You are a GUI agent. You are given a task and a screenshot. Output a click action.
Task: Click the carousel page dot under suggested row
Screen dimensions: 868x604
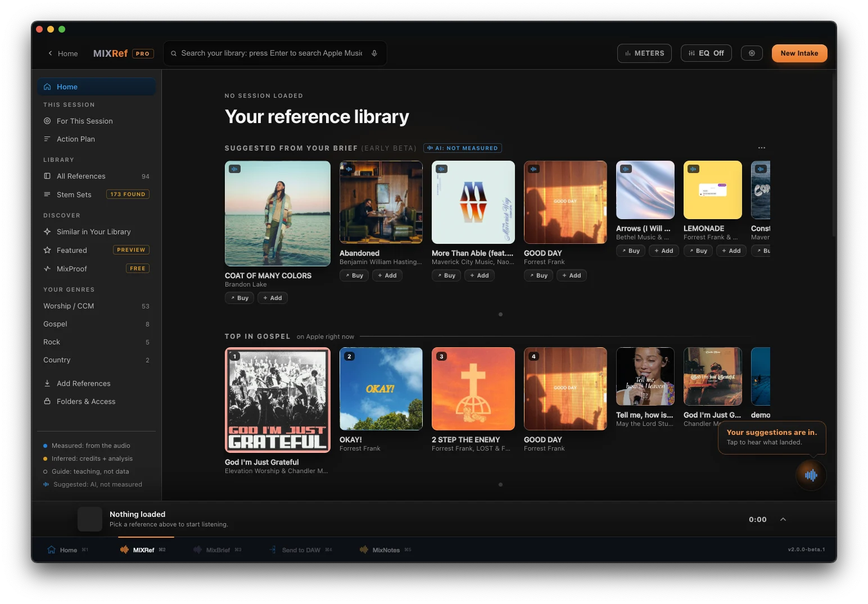point(500,315)
